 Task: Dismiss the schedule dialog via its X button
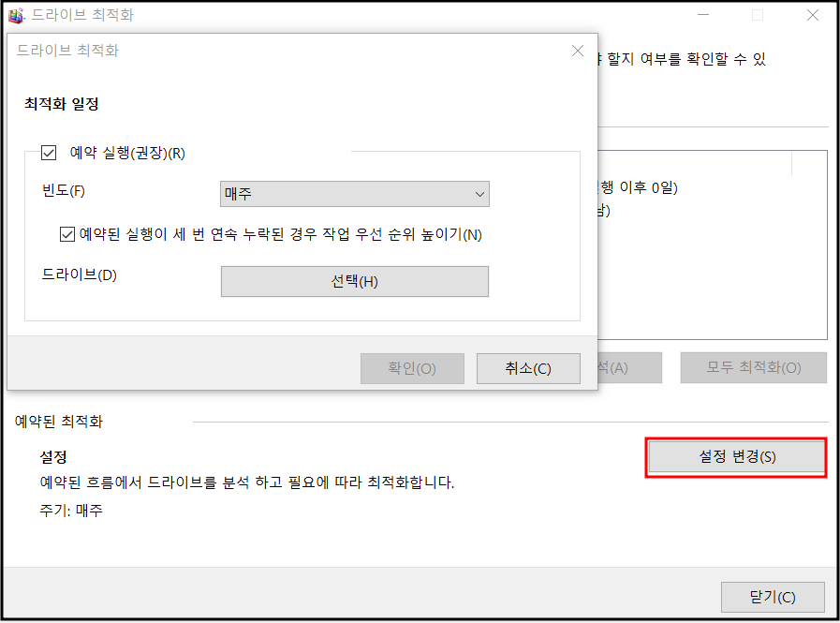click(x=578, y=51)
